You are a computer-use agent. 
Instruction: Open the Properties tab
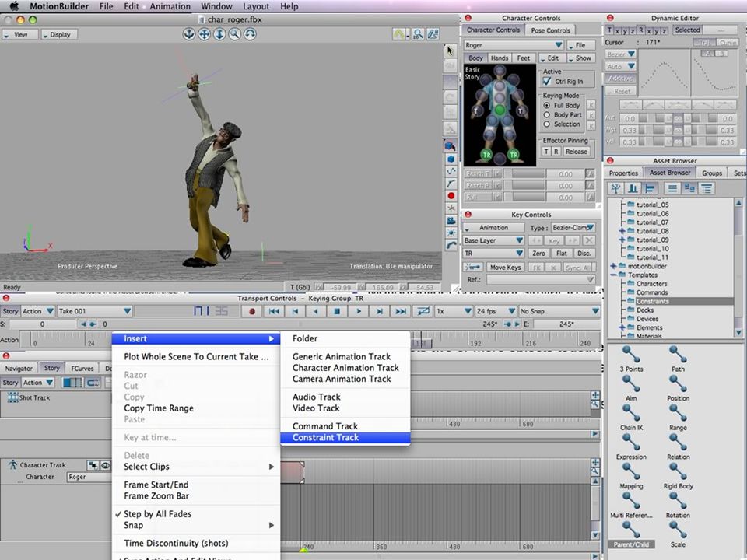coord(623,173)
